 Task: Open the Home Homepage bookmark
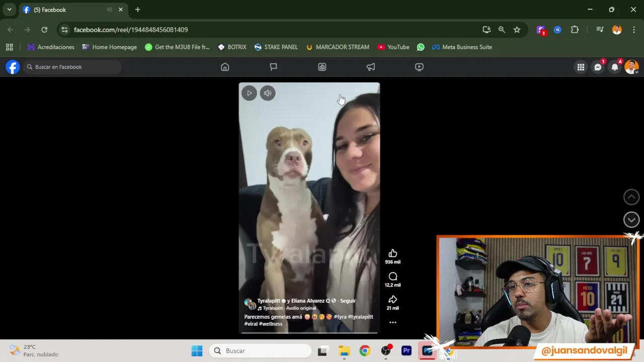click(x=109, y=47)
